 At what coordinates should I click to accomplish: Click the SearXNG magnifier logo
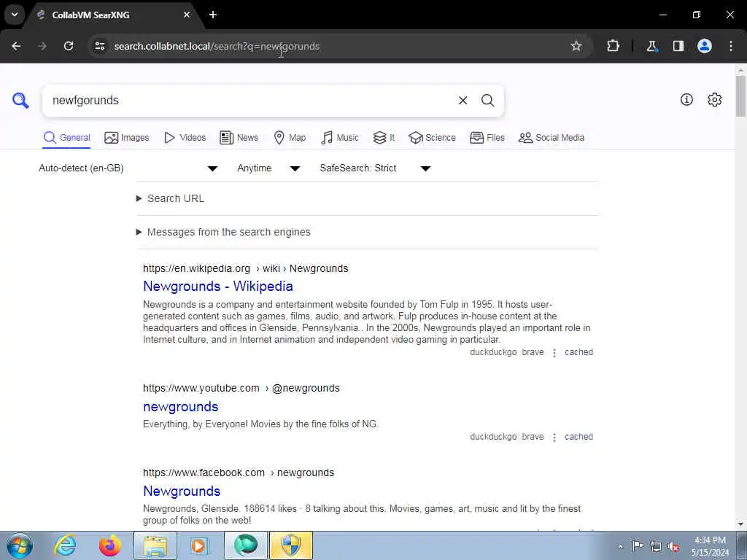[x=20, y=101]
